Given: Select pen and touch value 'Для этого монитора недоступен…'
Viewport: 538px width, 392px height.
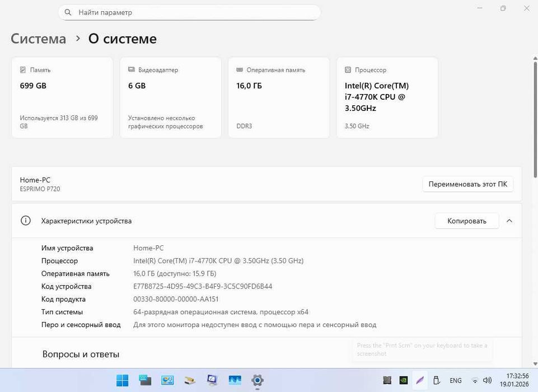Looking at the screenshot, I should tap(255, 325).
